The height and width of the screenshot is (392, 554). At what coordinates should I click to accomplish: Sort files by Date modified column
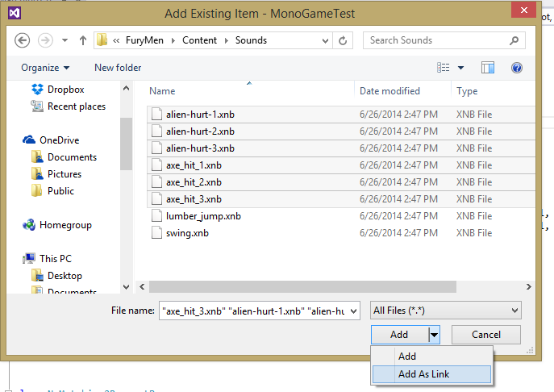(x=389, y=91)
